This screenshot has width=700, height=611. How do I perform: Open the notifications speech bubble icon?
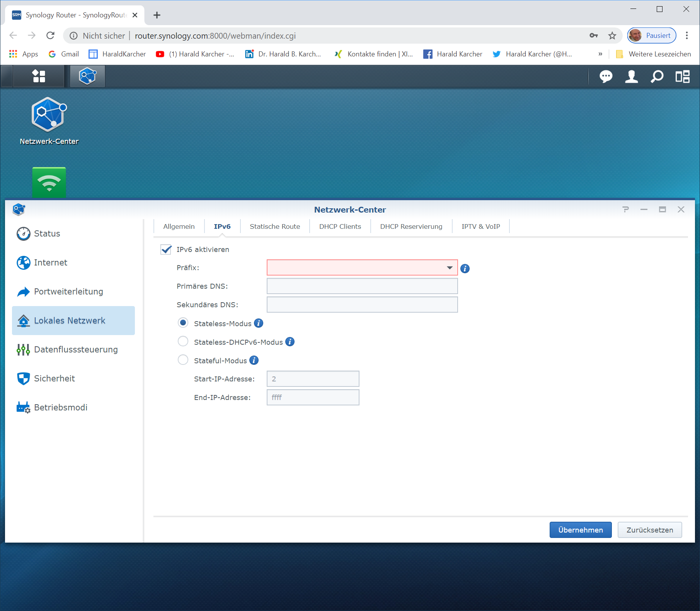pyautogui.click(x=606, y=77)
